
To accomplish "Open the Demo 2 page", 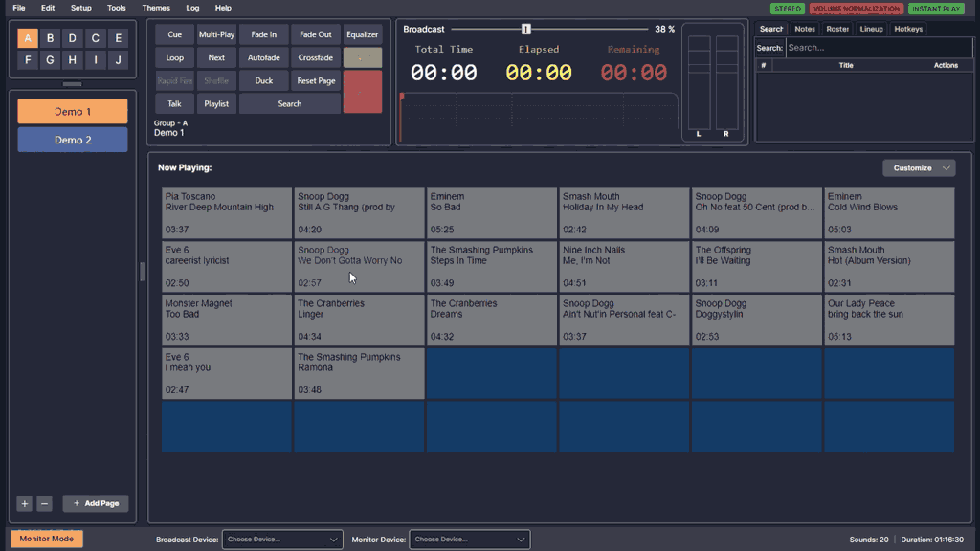I will click(73, 140).
